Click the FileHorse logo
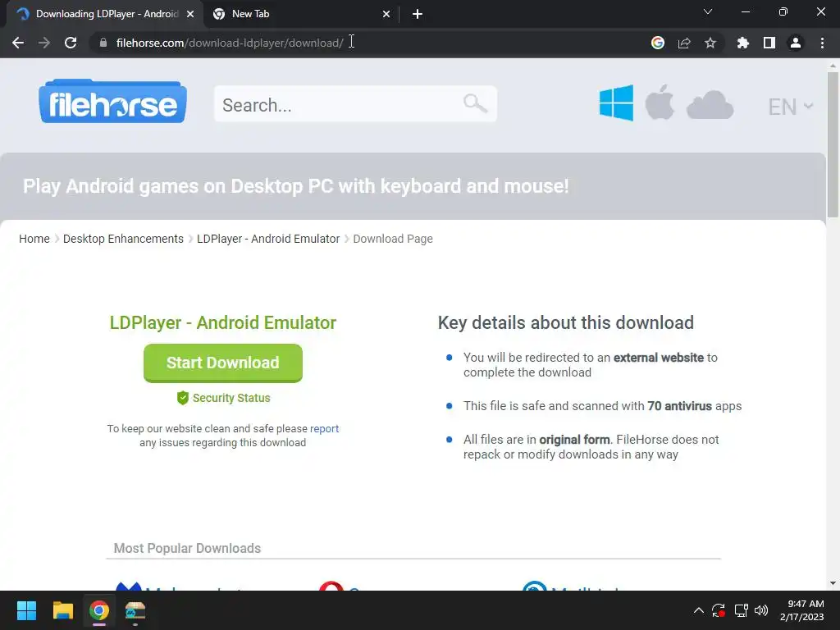 (x=112, y=102)
